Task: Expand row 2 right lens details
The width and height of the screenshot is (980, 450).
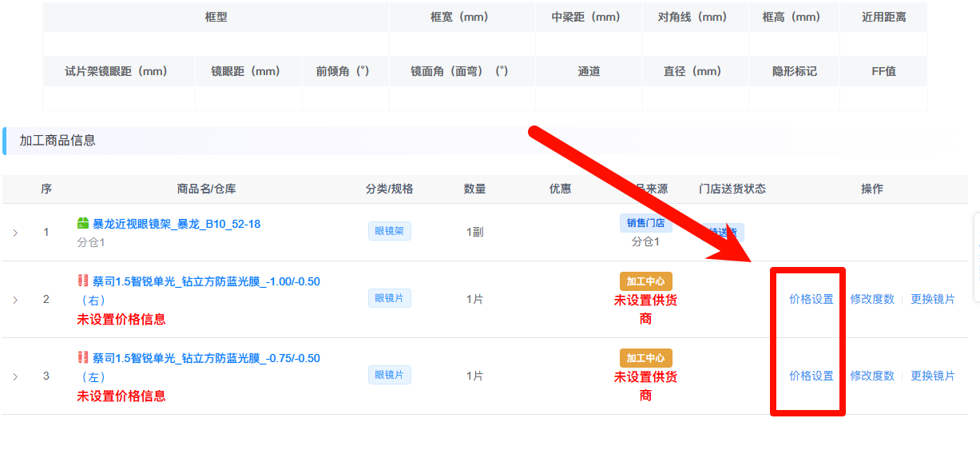Action: (x=15, y=300)
